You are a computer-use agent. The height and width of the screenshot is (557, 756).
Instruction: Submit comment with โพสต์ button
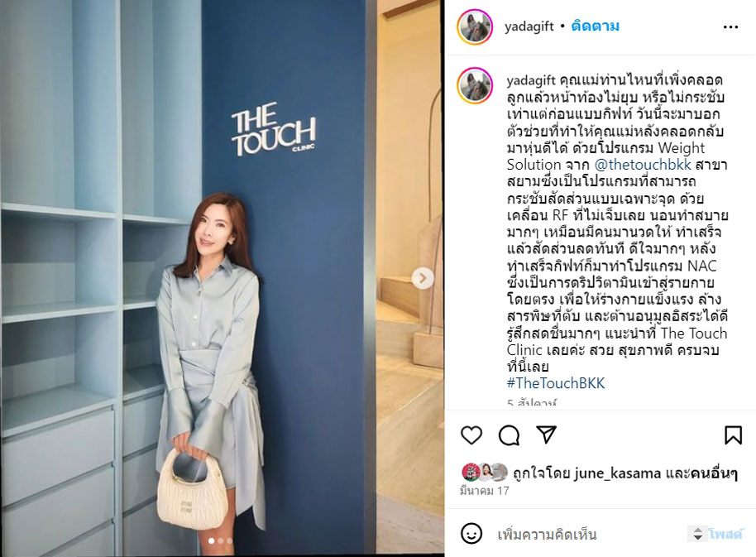point(725,534)
